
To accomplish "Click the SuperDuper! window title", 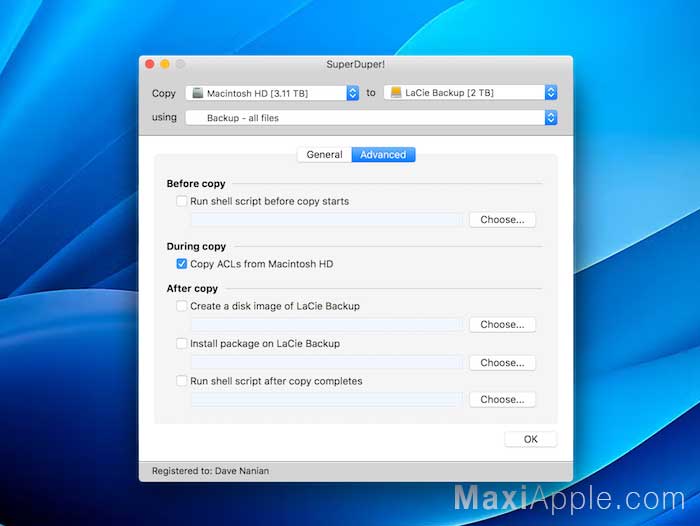I will tap(355, 64).
